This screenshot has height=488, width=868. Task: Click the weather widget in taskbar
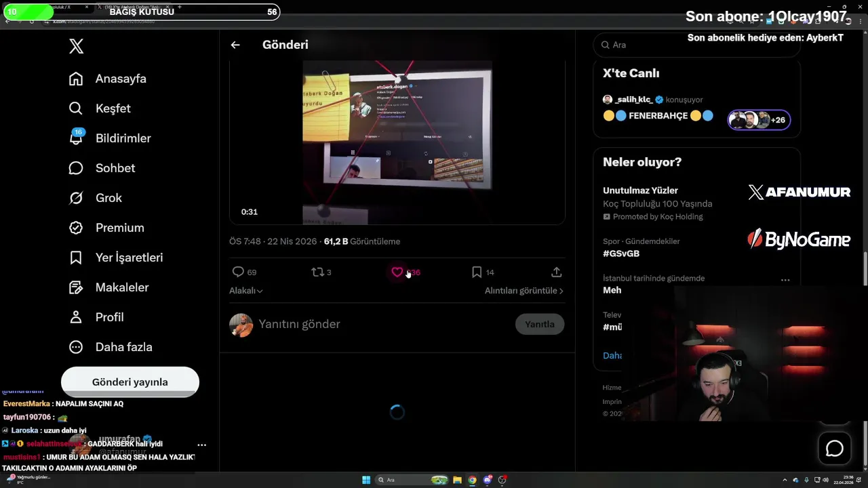(x=28, y=479)
